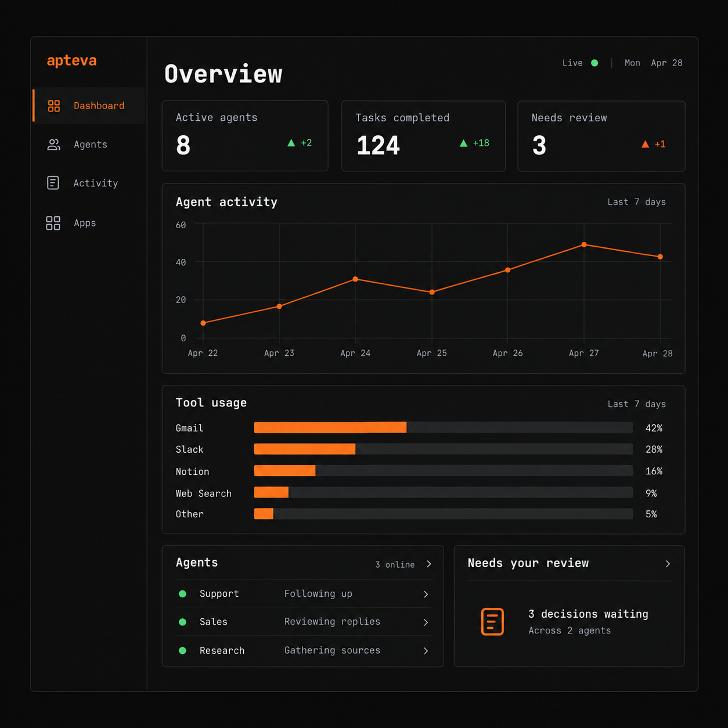Click the Apr 27 peak data point
This screenshot has height=728, width=728.
click(584, 245)
